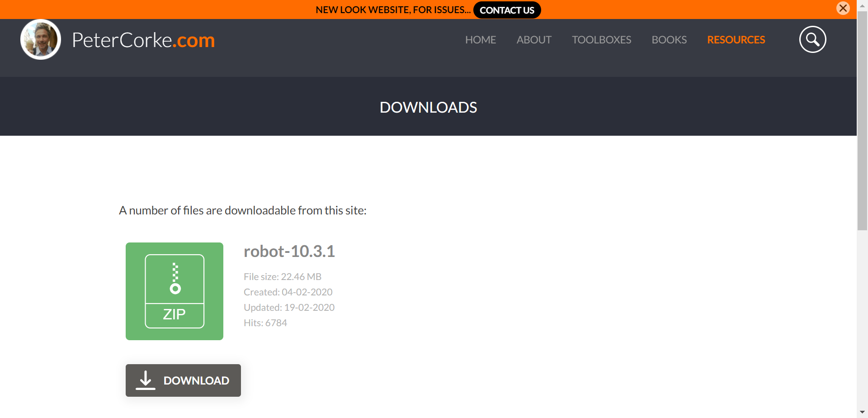Select the 'Updated: 19-02-2020' text
The width and height of the screenshot is (868, 418).
click(x=289, y=307)
